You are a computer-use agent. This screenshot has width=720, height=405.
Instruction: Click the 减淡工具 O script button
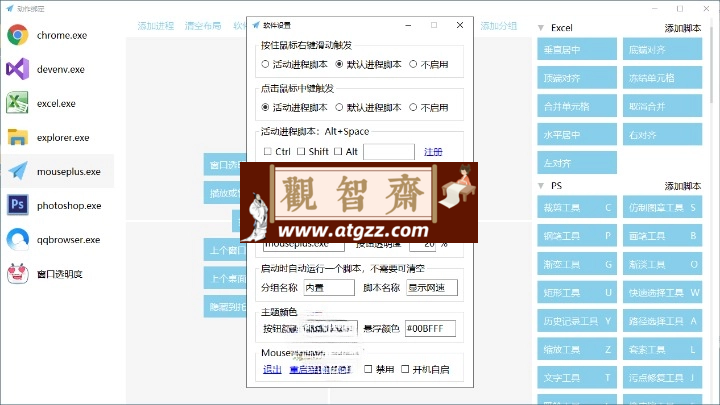pos(663,264)
